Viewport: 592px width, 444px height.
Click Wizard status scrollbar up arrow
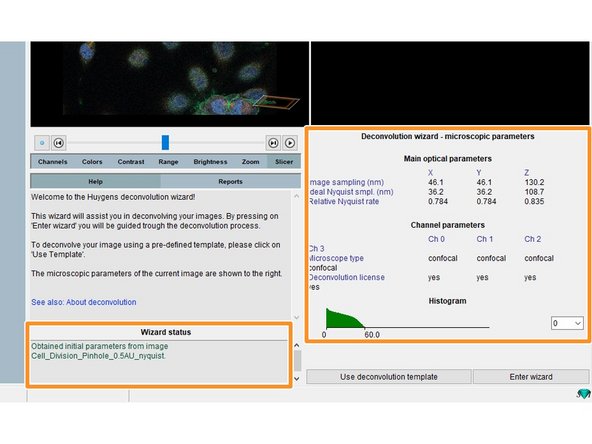297,345
